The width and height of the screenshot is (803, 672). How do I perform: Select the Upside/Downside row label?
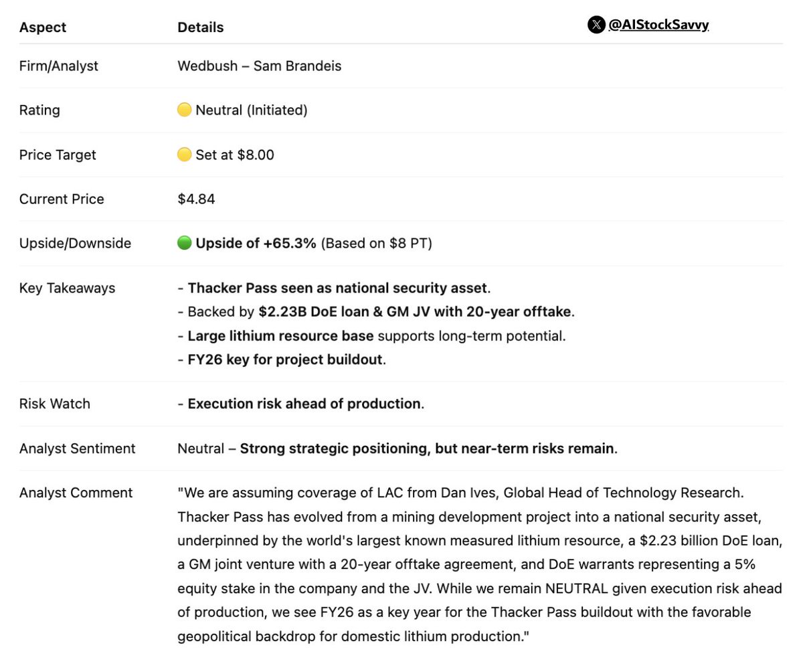coord(75,243)
